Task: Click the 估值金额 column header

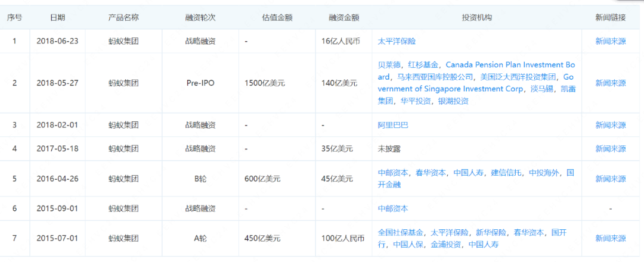Action: click(x=277, y=18)
